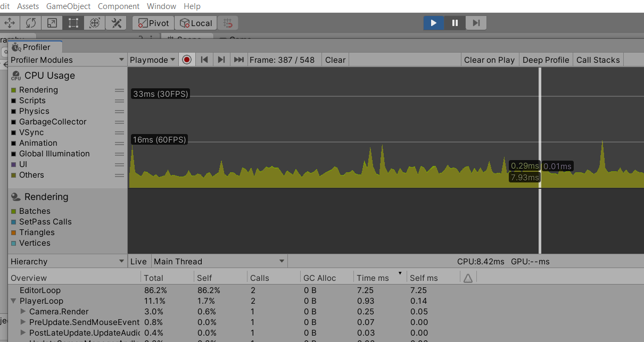Toggle Local handle rotation mode

[196, 23]
